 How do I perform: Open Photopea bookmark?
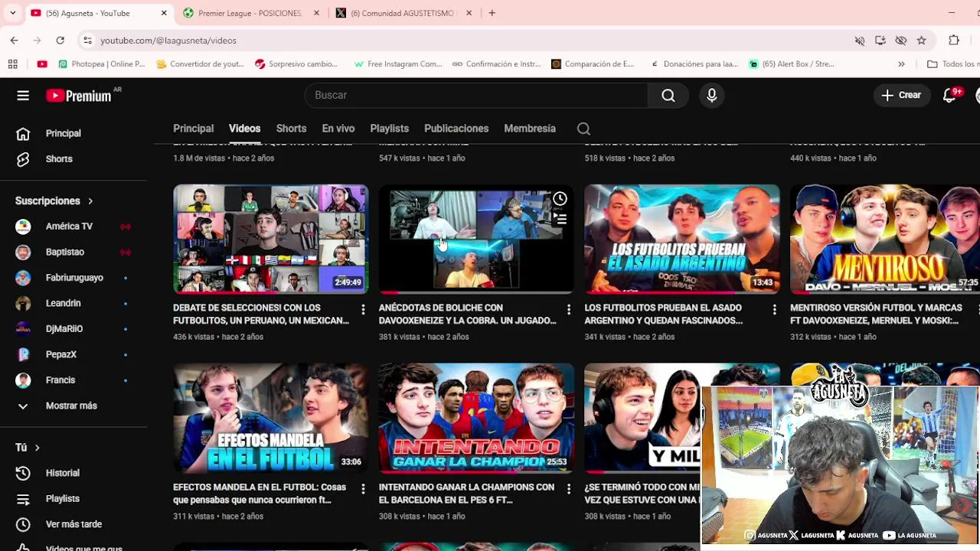tap(102, 64)
